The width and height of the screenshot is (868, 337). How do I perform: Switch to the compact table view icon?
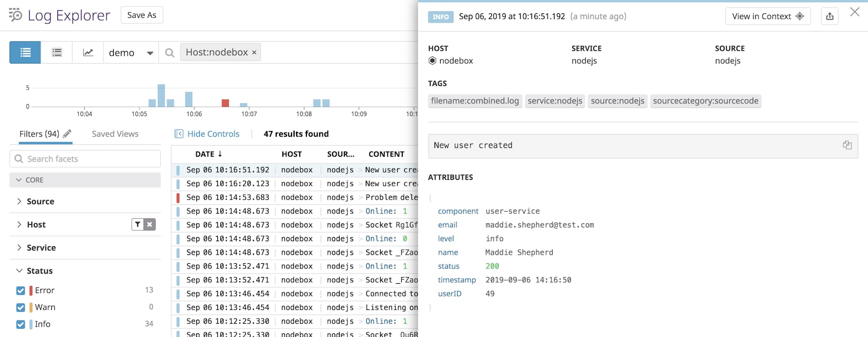coord(57,52)
